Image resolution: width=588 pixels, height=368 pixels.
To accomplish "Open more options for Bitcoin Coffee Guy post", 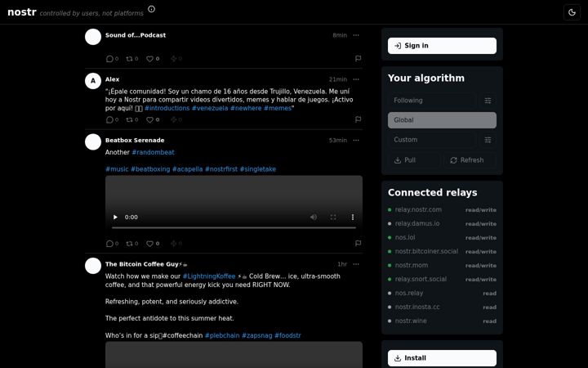I will 356,264.
